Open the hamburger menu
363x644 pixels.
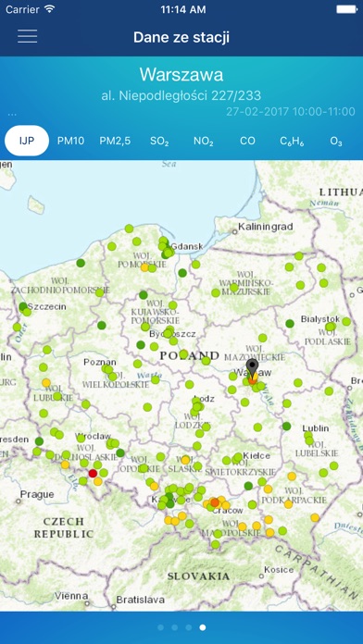27,37
